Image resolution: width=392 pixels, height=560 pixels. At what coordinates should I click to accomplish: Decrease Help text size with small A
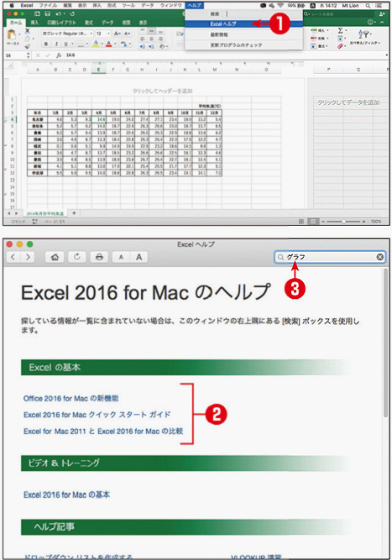[x=121, y=257]
